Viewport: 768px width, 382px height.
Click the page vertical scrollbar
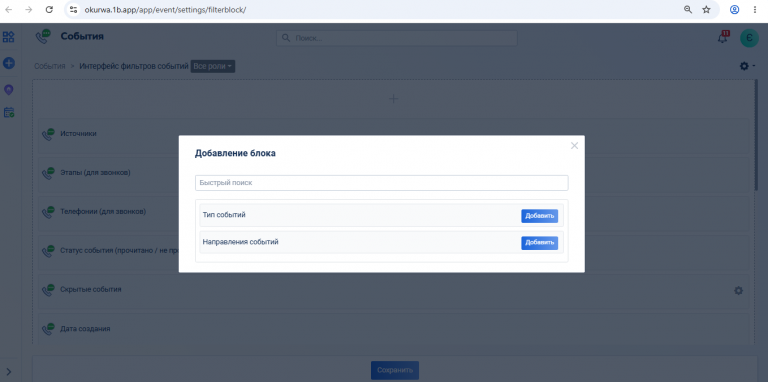pyautogui.click(x=756, y=136)
